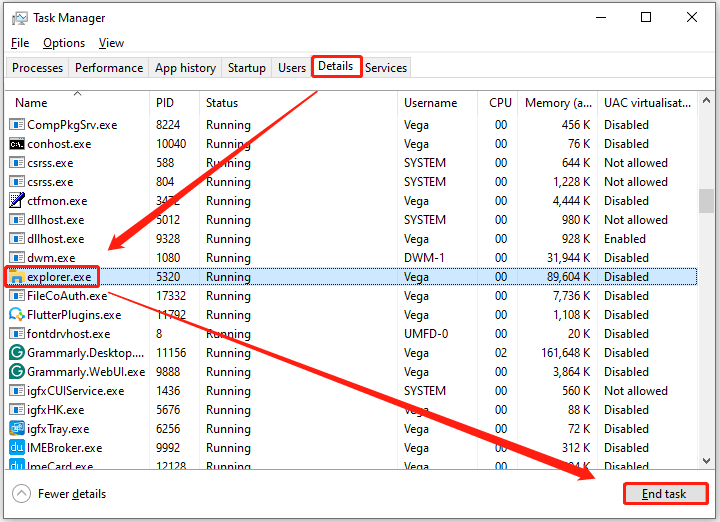Select the igfxTray.exe process name

tap(58, 429)
